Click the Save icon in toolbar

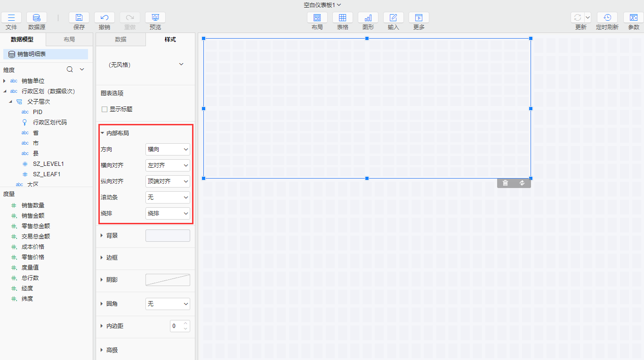pos(79,18)
